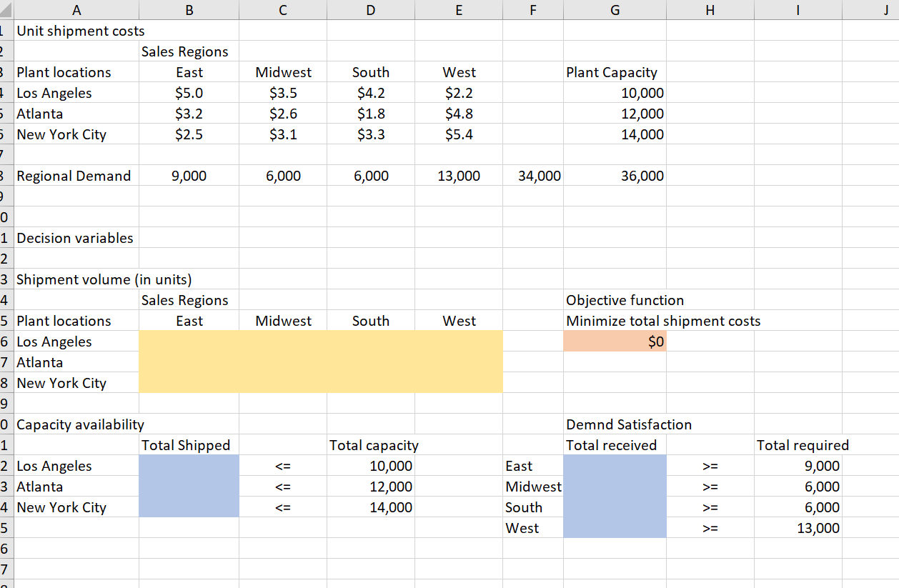This screenshot has width=899, height=588.
Task: Select the $2.2 cost cell
Action: [x=459, y=94]
